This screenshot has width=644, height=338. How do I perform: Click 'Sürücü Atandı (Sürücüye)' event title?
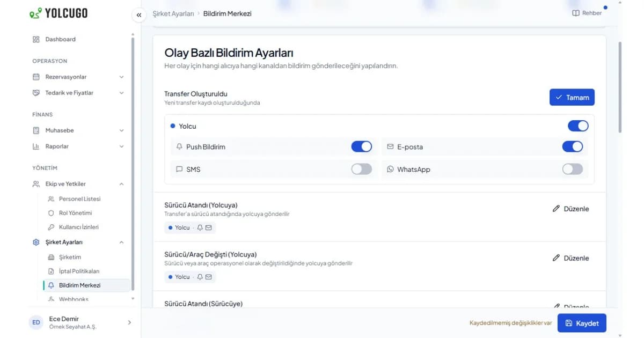(x=203, y=304)
